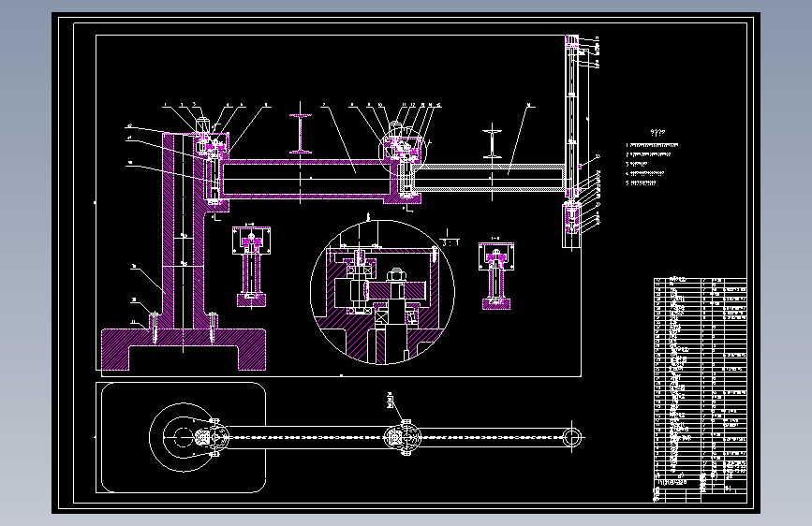Image resolution: width=812 pixels, height=526 pixels.
Task: Click the I-beam section symbol on second arm
Action: click(492, 143)
